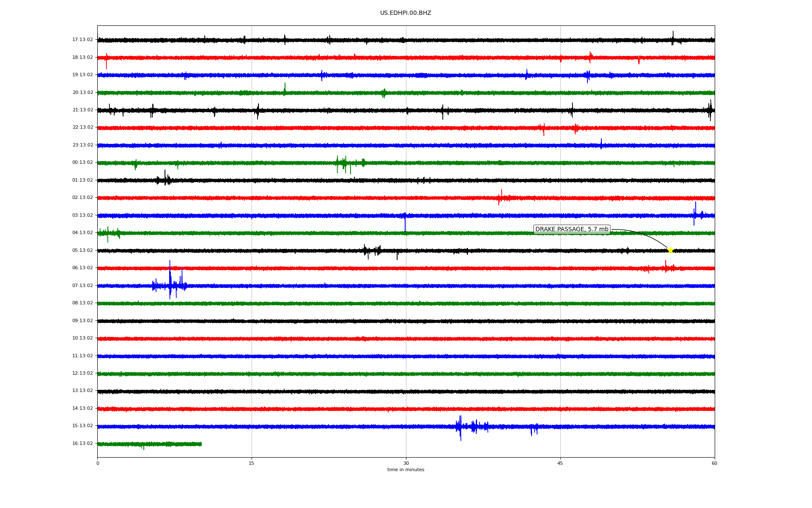Click the 12:13:02 trace label
Viewport: 812px width, 508px height.
click(82, 373)
